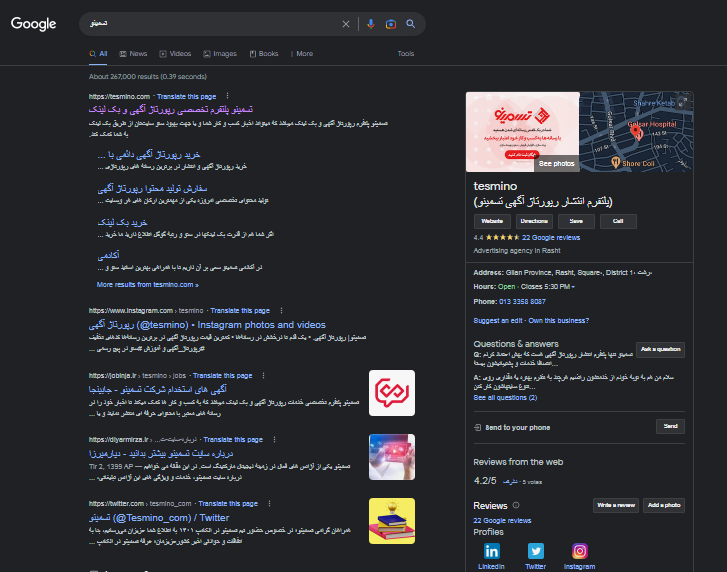Open the More search options menu
The height and width of the screenshot is (572, 727).
302,54
